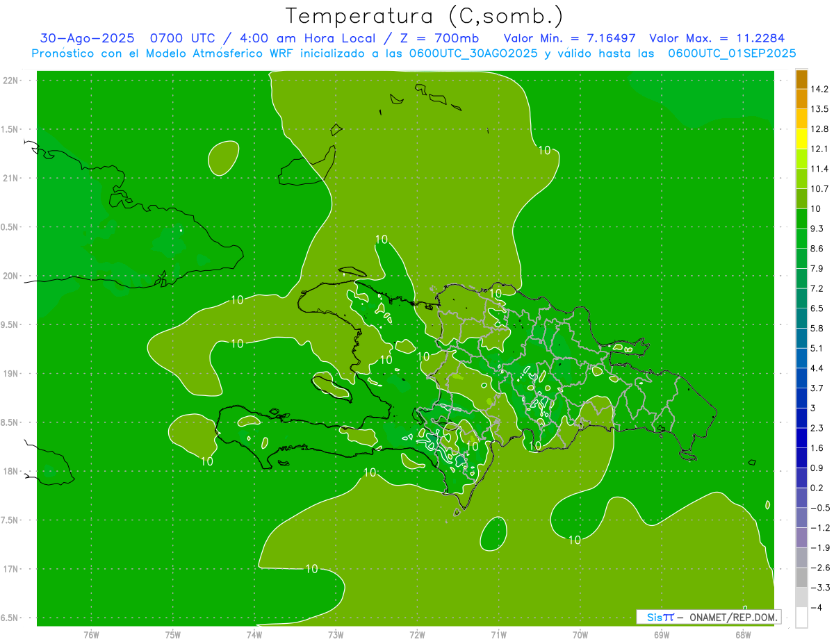Click the '75W' longitude label
834x644 pixels.
(173, 635)
